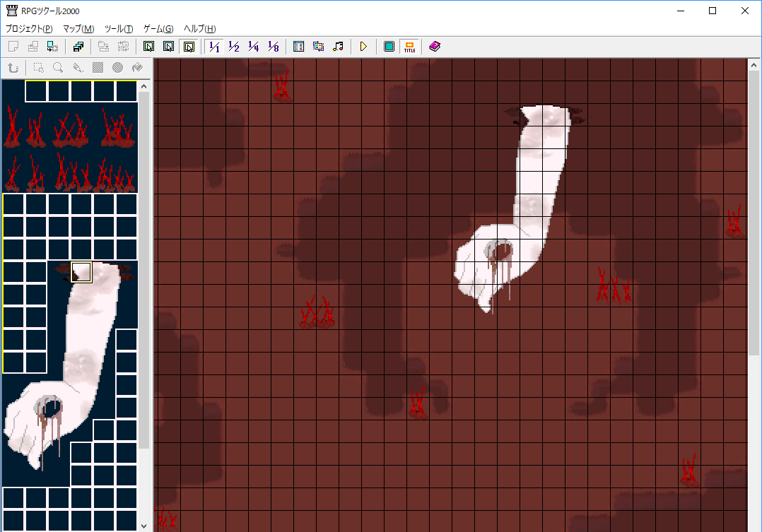Set map zoom to 1/4 scale
The height and width of the screenshot is (532, 762).
click(x=254, y=47)
